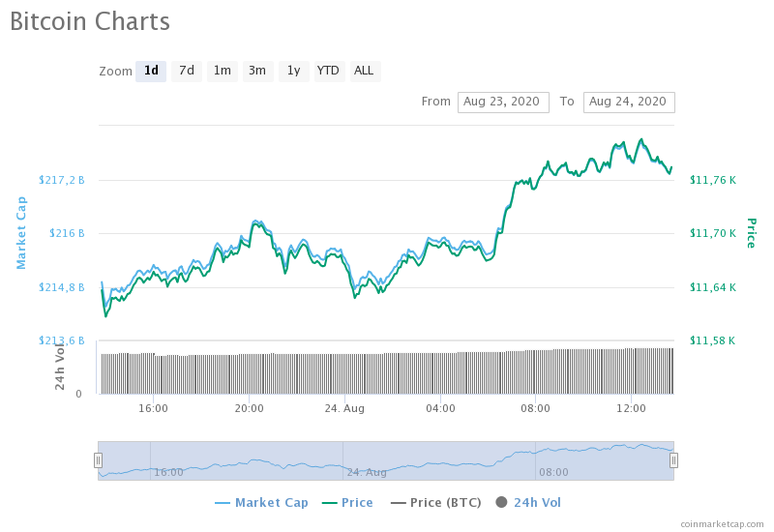Click the $214,8 B axis label
This screenshot has width=774, height=532.
62,287
